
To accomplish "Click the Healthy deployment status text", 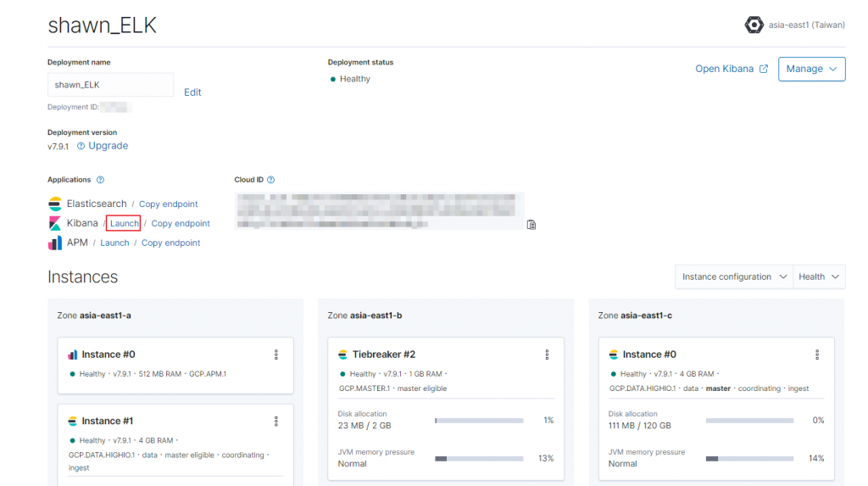I will click(x=355, y=79).
